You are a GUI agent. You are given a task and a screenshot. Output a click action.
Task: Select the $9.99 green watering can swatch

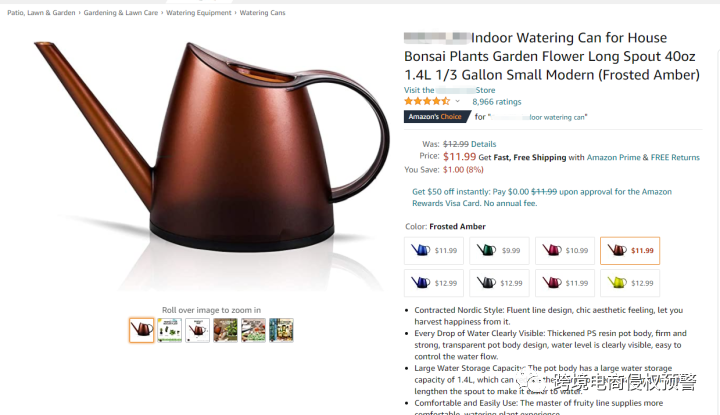pos(499,251)
